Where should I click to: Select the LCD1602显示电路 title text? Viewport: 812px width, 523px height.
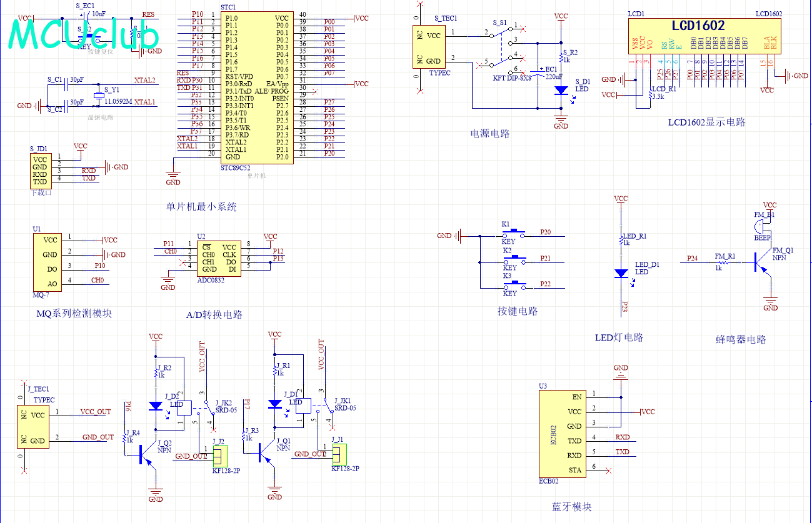click(x=706, y=122)
